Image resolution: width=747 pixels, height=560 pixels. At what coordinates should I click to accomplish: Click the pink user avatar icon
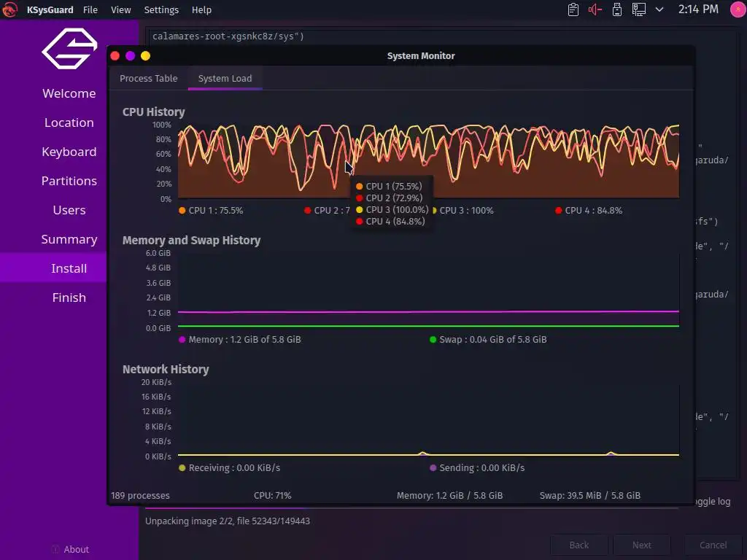[738, 9]
